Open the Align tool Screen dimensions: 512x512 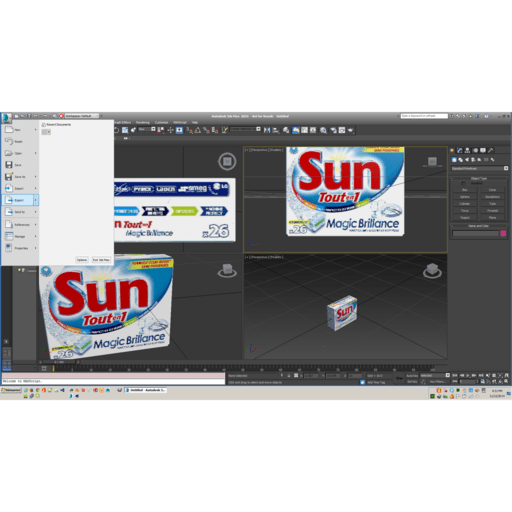[275, 130]
